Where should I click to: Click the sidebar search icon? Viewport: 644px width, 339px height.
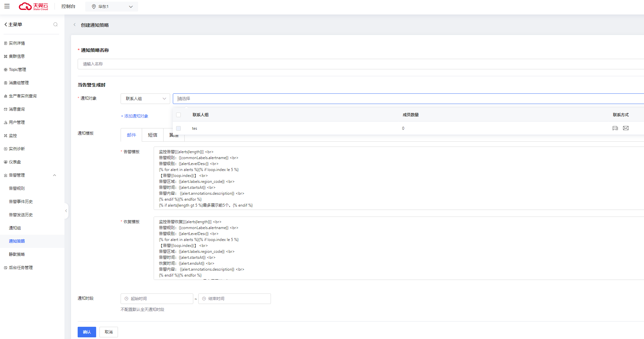[x=56, y=24]
